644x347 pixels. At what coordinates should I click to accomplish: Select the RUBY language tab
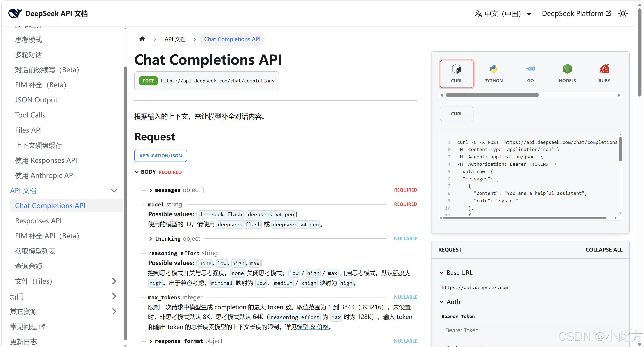(x=604, y=74)
